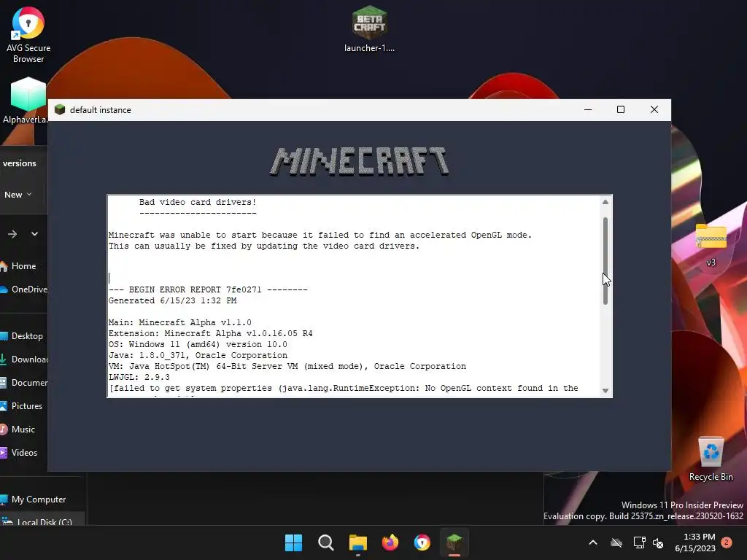Click the Windows Start button

pyautogui.click(x=293, y=542)
